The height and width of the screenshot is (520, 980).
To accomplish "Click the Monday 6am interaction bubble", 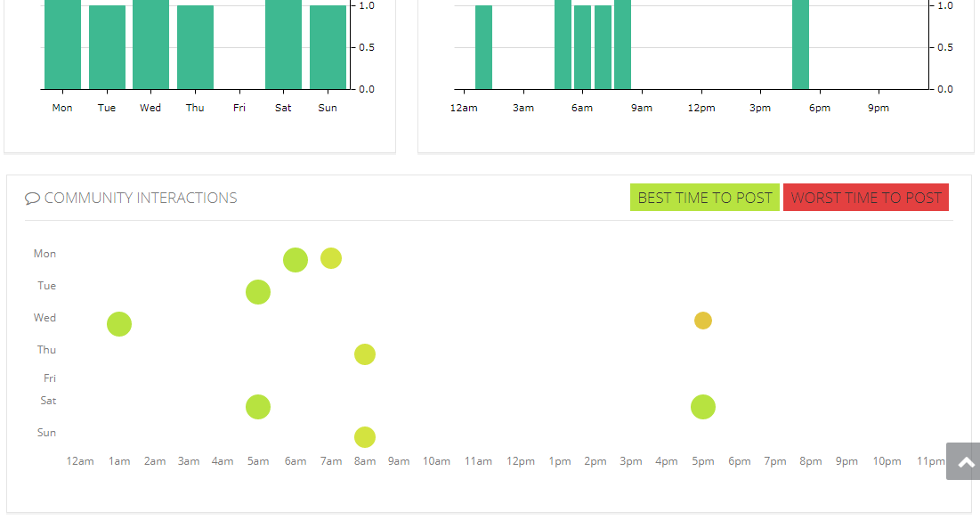I will click(x=296, y=260).
